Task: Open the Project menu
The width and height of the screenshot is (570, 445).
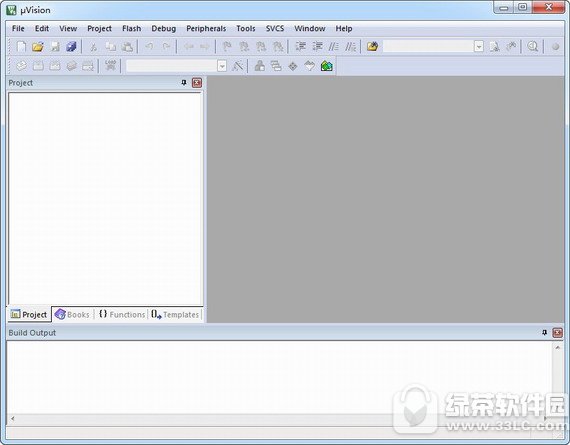Action: click(99, 28)
